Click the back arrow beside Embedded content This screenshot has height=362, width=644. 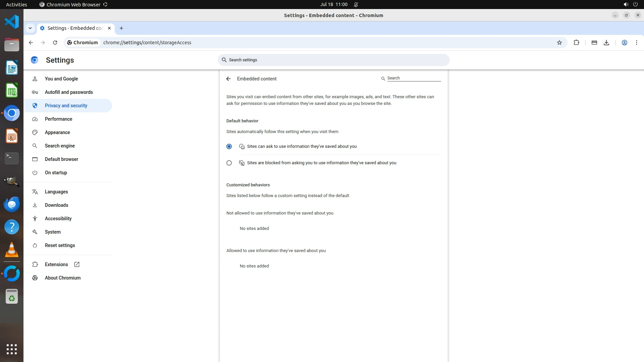point(228,79)
